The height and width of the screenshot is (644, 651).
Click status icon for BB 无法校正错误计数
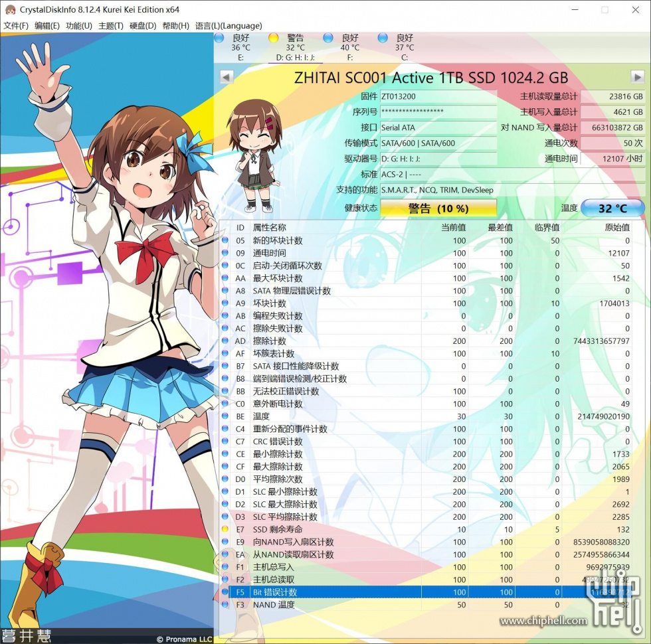pyautogui.click(x=225, y=390)
